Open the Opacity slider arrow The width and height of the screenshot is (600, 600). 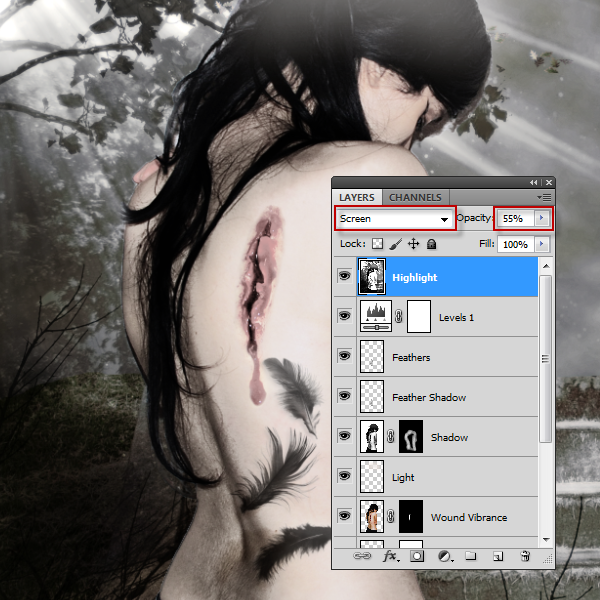tap(541, 218)
